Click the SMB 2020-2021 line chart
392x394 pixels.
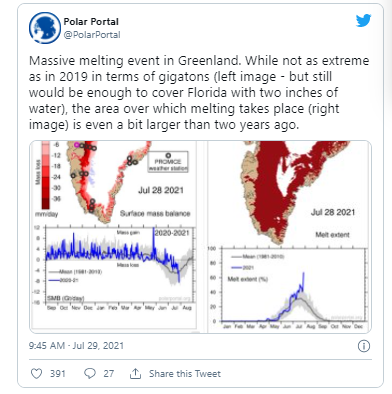(116, 268)
